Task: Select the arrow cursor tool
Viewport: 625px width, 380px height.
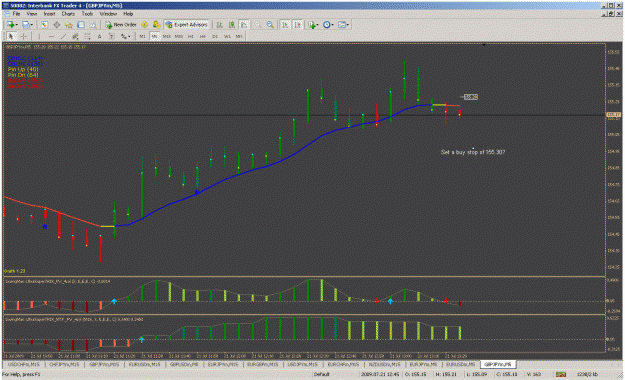Action: click(11, 36)
